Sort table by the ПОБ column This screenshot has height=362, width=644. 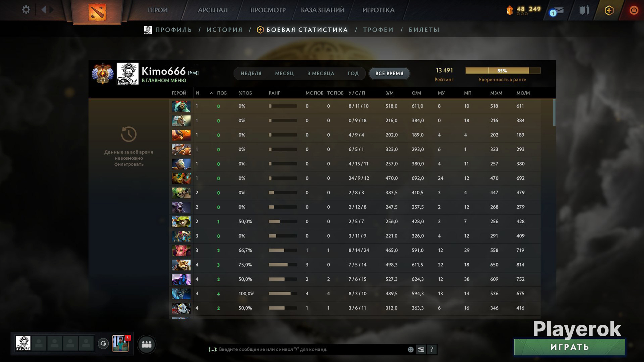(222, 93)
